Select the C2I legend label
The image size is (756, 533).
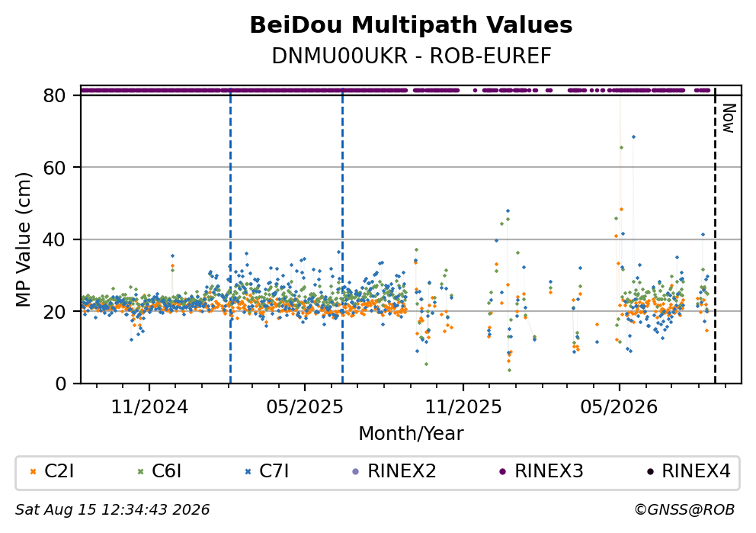pos(59,471)
